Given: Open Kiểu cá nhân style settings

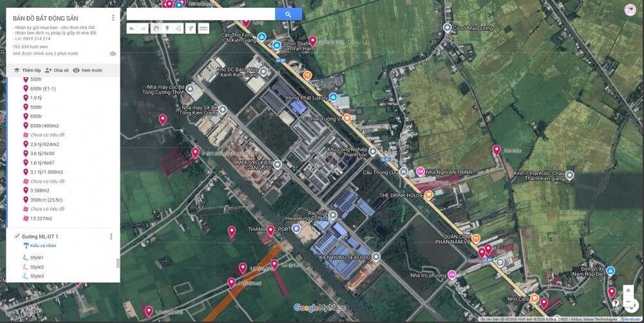Looking at the screenshot, I should click(43, 246).
